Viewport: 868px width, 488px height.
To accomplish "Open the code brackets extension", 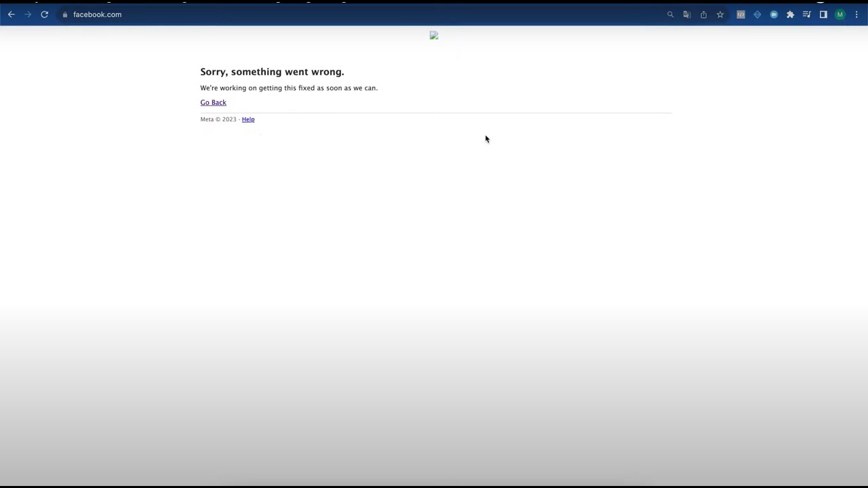I will [741, 14].
